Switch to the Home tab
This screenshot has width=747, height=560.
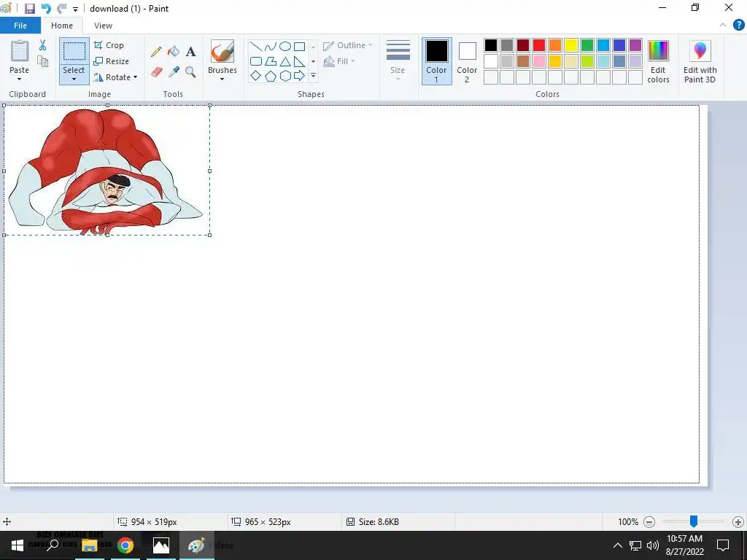(x=62, y=26)
